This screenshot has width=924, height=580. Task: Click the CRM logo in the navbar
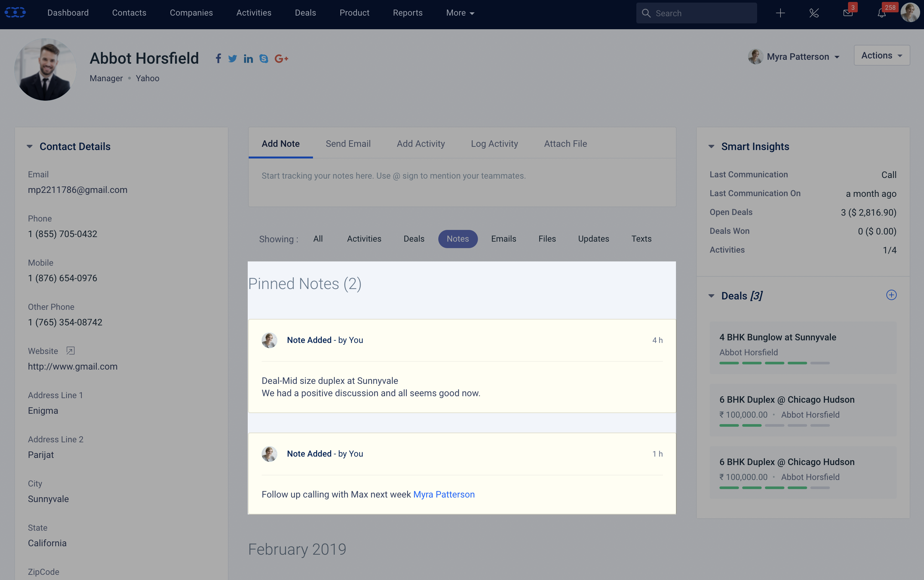[x=15, y=13]
